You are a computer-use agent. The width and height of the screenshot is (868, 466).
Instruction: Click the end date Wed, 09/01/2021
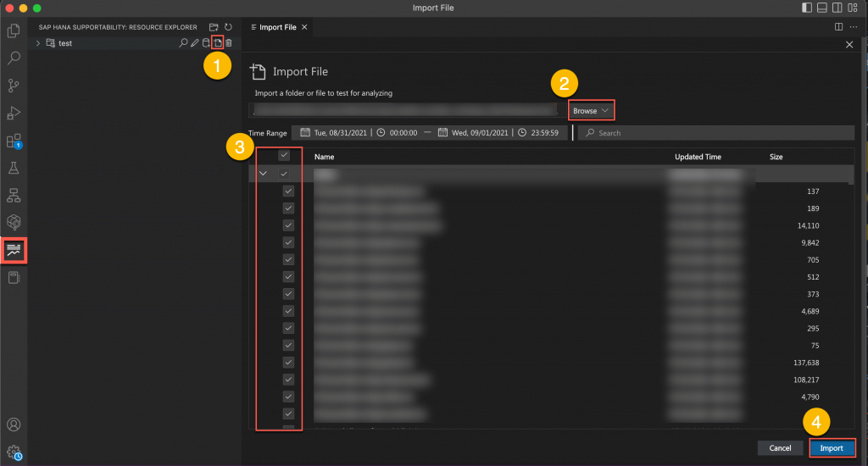(x=480, y=133)
